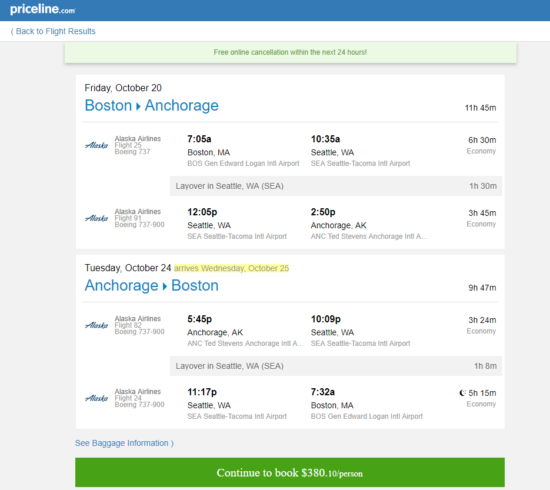
Task: Click the Alaska Airlines logo for Flight 91
Action: click(x=96, y=218)
